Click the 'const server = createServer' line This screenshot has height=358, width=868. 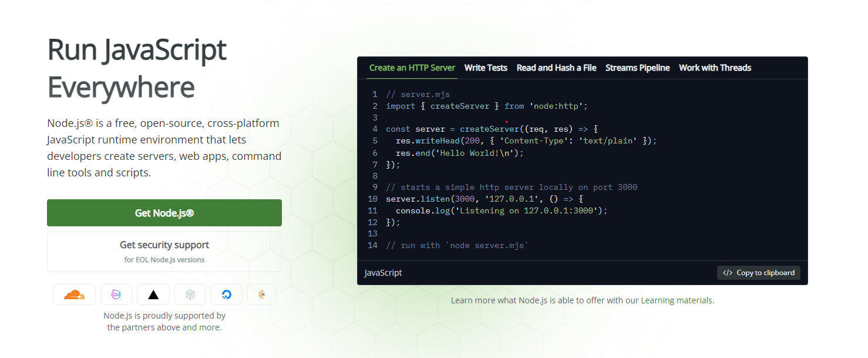[x=492, y=129]
